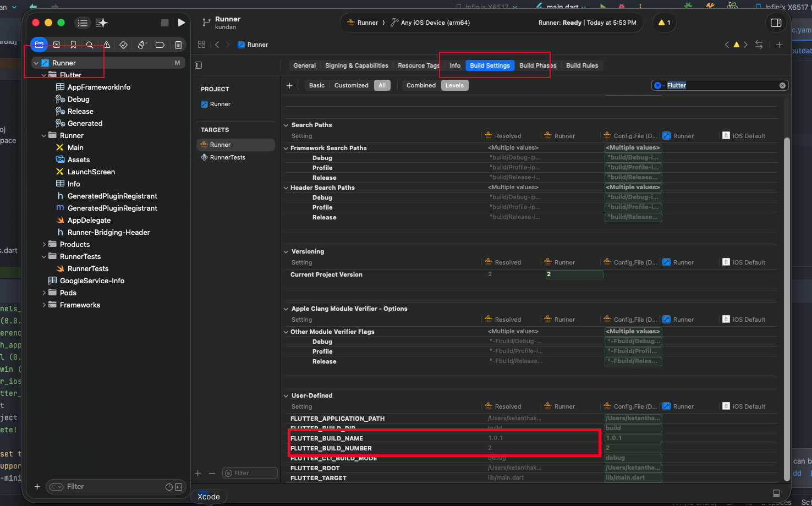Collapse the Runner project root

pyautogui.click(x=36, y=63)
